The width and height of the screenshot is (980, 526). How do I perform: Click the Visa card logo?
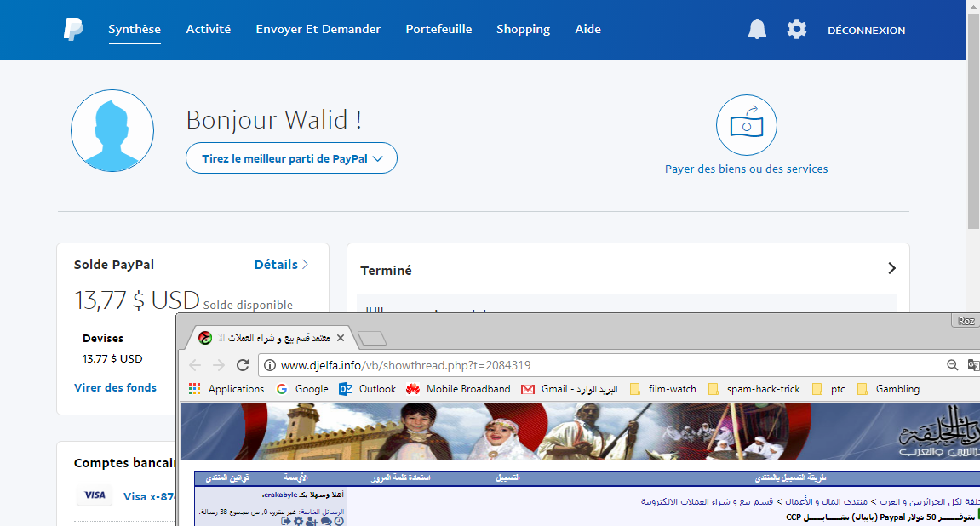tap(95, 495)
